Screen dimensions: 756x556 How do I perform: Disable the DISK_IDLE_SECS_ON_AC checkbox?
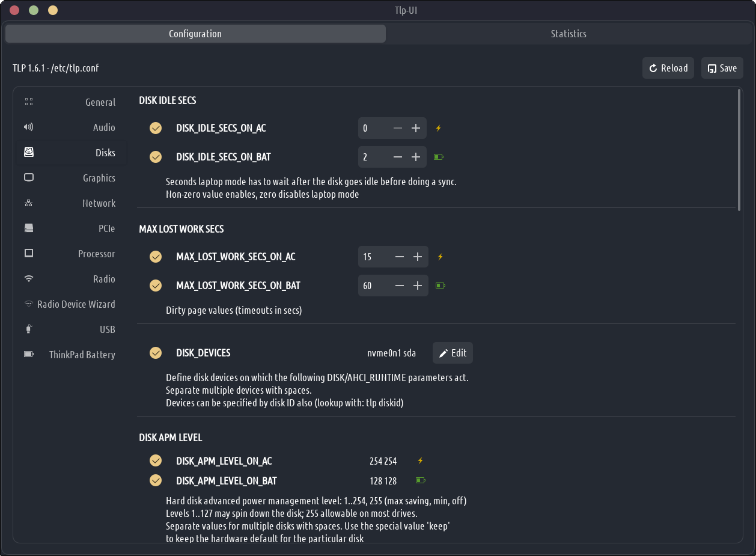click(156, 128)
